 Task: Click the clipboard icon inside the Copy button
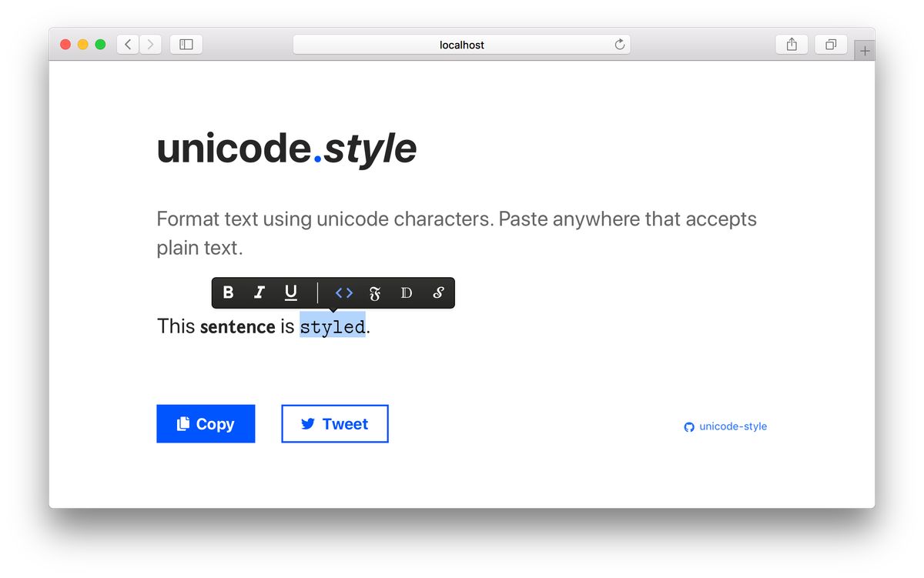[x=182, y=423]
